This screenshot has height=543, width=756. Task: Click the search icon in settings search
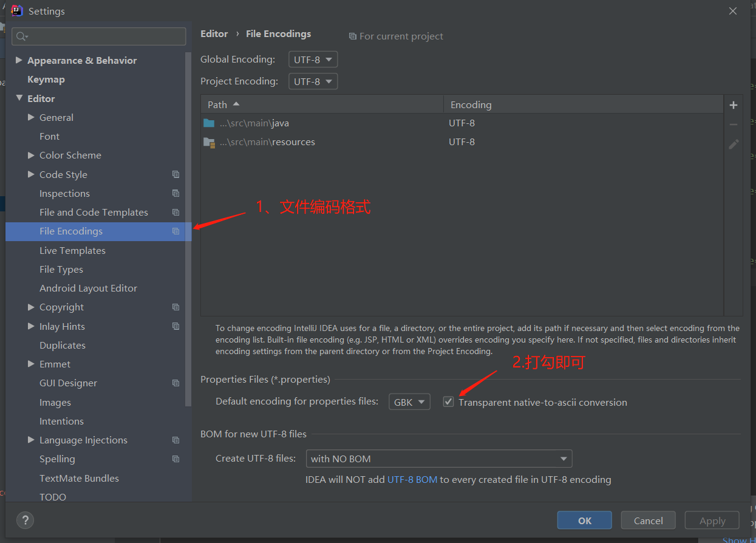[x=22, y=36]
